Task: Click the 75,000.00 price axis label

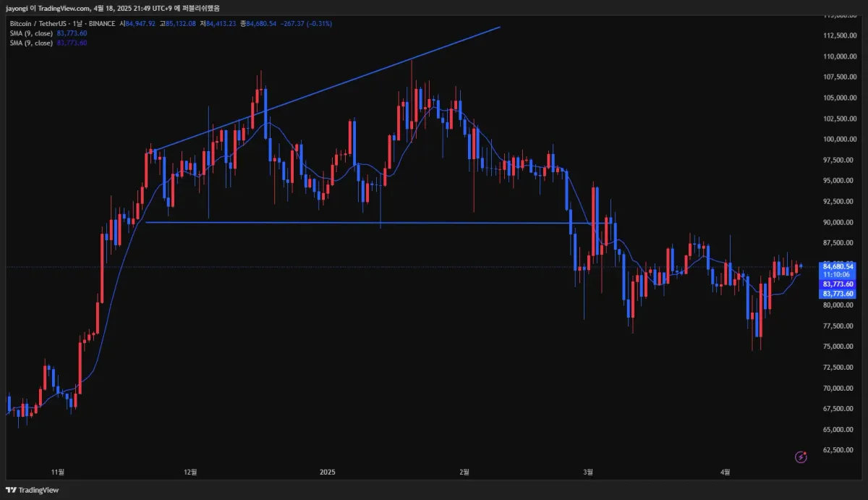Action: [x=839, y=347]
